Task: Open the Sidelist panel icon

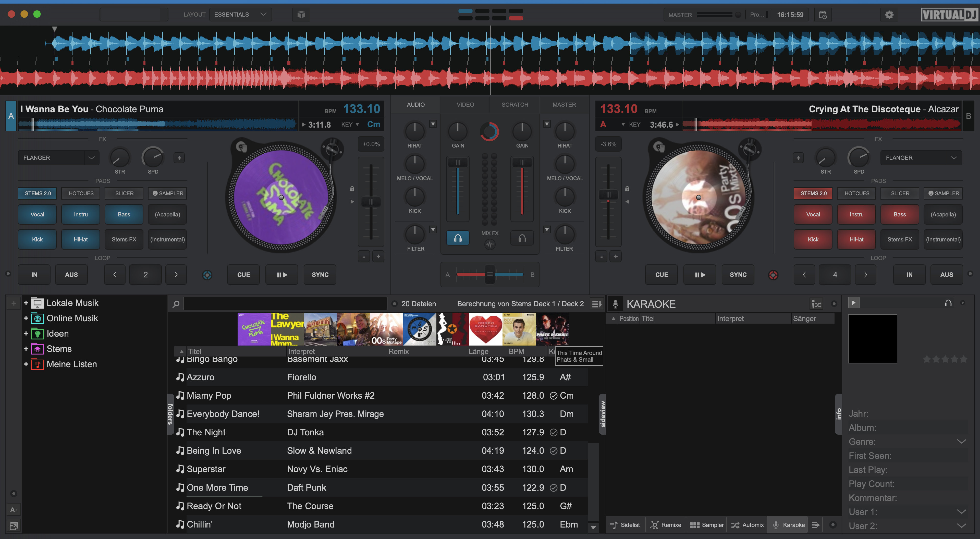Action: pyautogui.click(x=614, y=524)
